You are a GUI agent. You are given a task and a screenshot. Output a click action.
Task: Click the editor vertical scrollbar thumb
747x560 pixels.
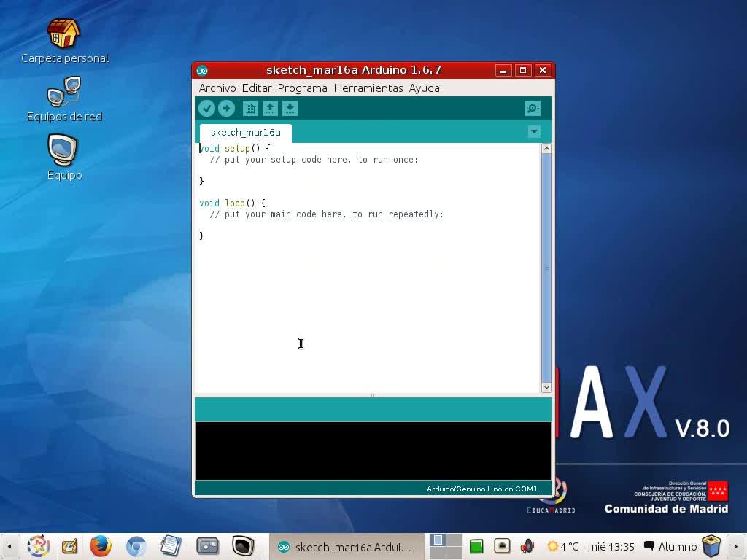click(546, 268)
